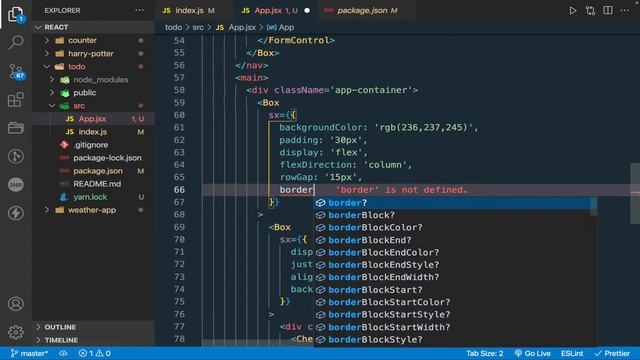Select the 'borderBlock?' suggestion
The image size is (640, 360).
pos(452,215)
